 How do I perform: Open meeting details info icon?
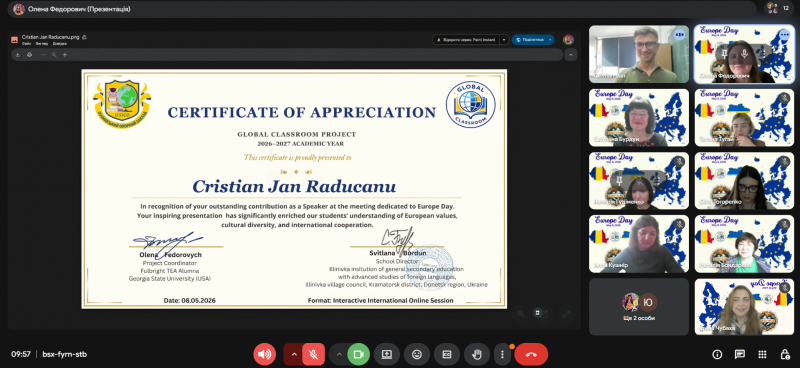click(717, 354)
